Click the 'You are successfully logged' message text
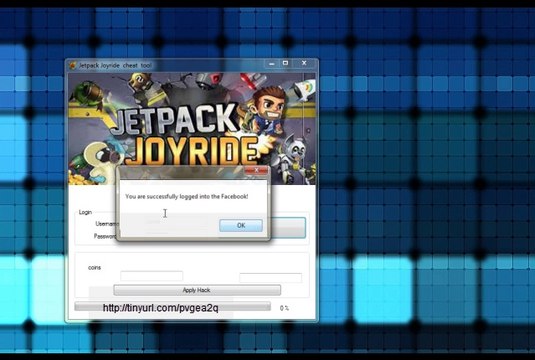Viewport: 535px width, 360px height. pos(187,197)
